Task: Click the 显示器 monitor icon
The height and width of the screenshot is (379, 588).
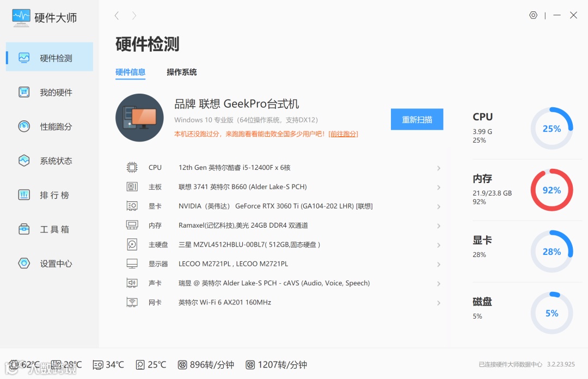Action: 132,264
